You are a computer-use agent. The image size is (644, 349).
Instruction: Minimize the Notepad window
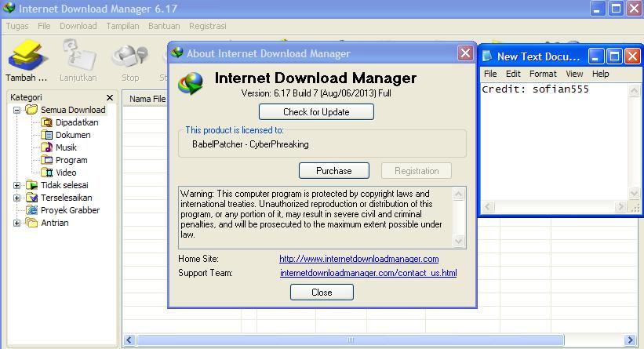point(596,56)
